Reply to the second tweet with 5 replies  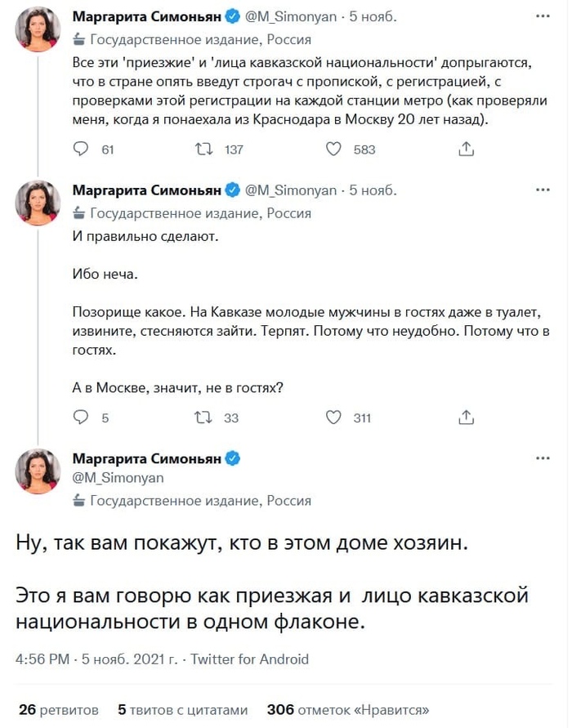(81, 418)
